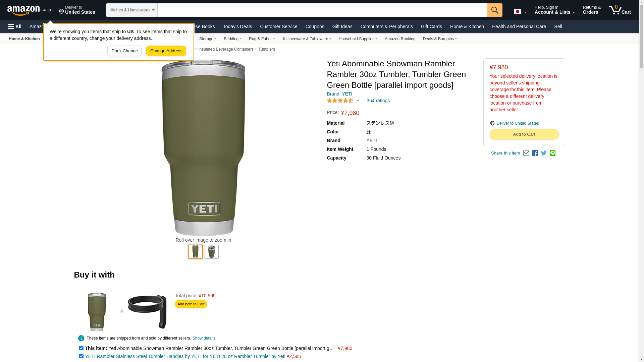Click into the search input field
The image size is (644, 362).
[x=322, y=10]
